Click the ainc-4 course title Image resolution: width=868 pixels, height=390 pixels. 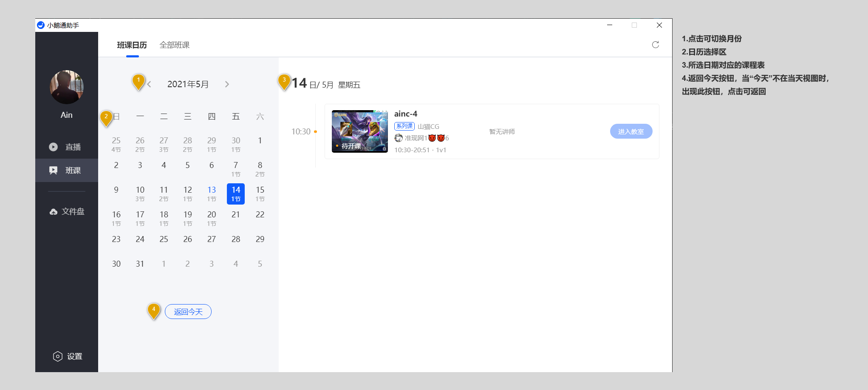pyautogui.click(x=405, y=114)
